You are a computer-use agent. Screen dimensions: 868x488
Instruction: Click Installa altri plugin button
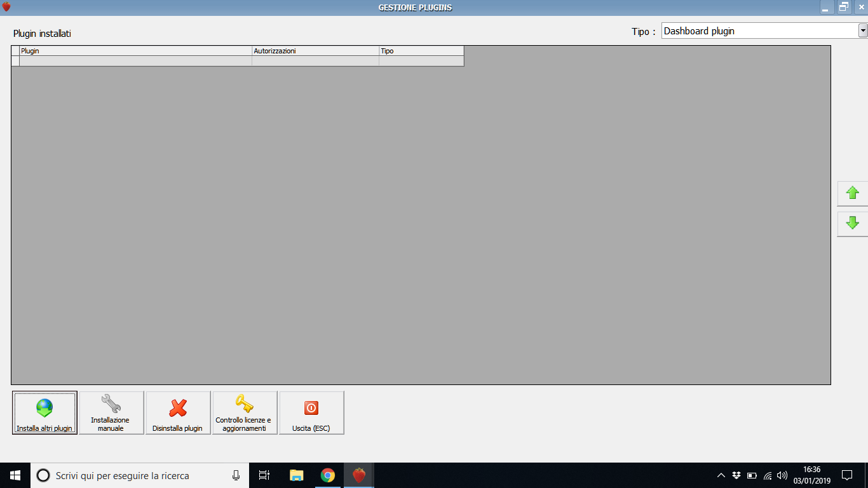point(44,412)
